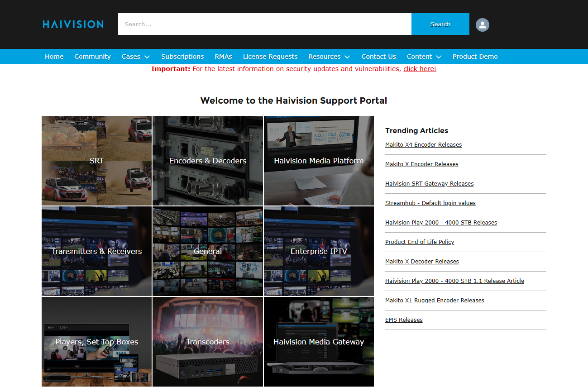588x392 pixels.
Task: Navigate to the Community page
Action: 92,56
